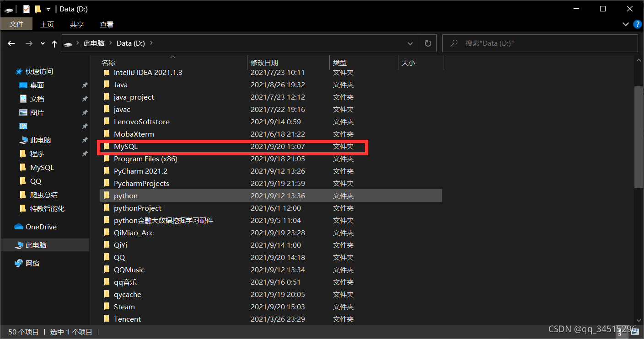
Task: Go back with the left arrow
Action: point(11,43)
